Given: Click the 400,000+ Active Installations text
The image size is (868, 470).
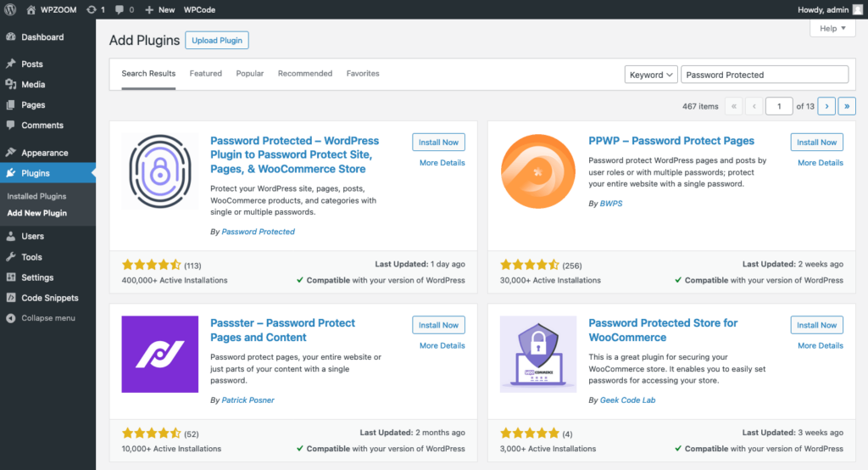Looking at the screenshot, I should (x=175, y=281).
